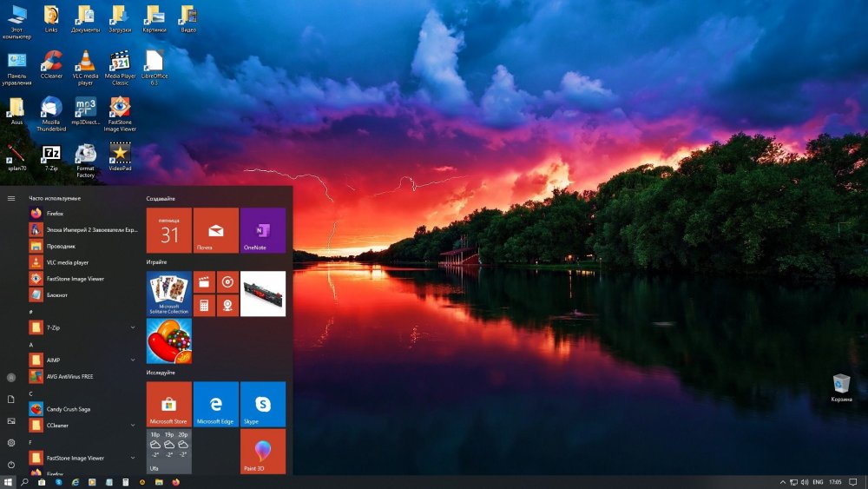Open the Groove music disc small tile
The image size is (868, 489).
tap(227, 282)
